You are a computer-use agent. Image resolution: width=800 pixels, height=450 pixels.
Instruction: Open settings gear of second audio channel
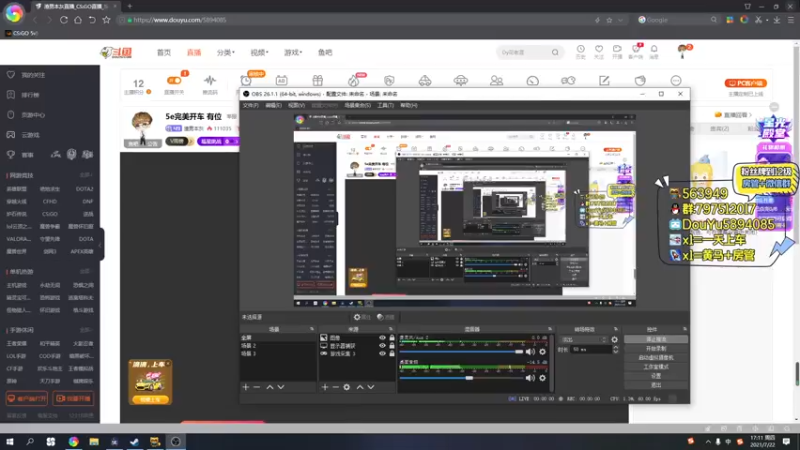542,378
